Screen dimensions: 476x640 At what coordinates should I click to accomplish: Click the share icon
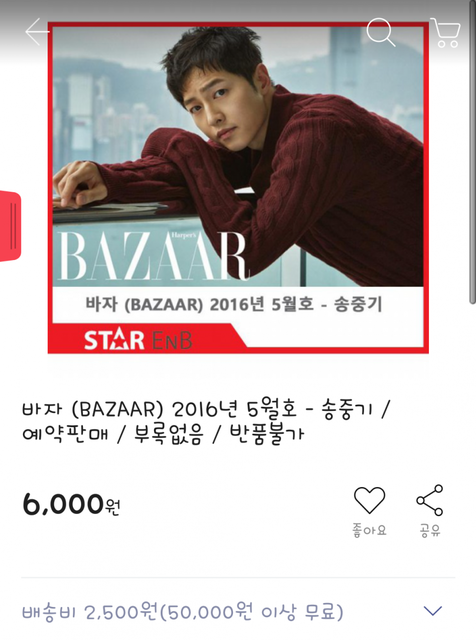[430, 500]
